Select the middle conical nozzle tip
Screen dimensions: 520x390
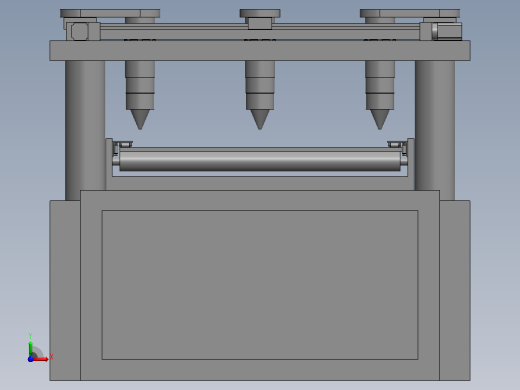click(x=260, y=119)
